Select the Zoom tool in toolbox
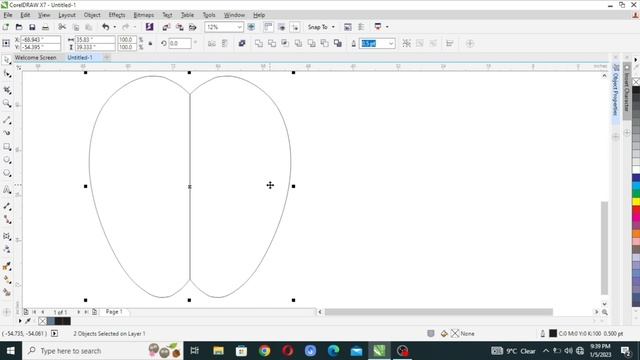The image size is (640, 360). [x=7, y=103]
